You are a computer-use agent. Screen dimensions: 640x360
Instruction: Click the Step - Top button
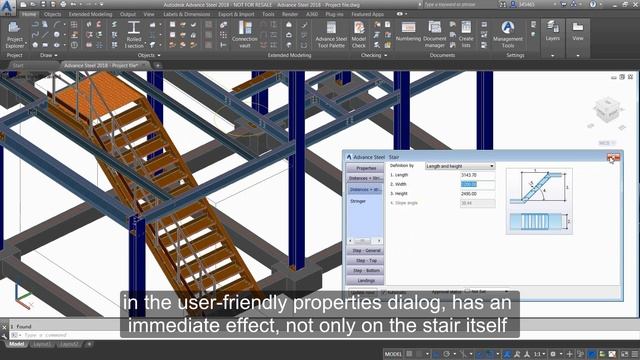pos(365,260)
